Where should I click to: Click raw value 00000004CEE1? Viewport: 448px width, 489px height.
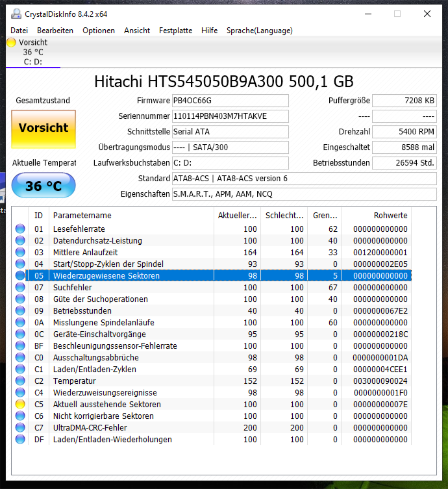[x=380, y=370]
